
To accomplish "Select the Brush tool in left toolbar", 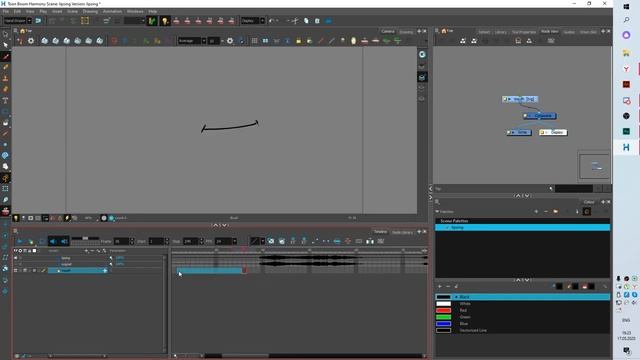I will 5,56.
